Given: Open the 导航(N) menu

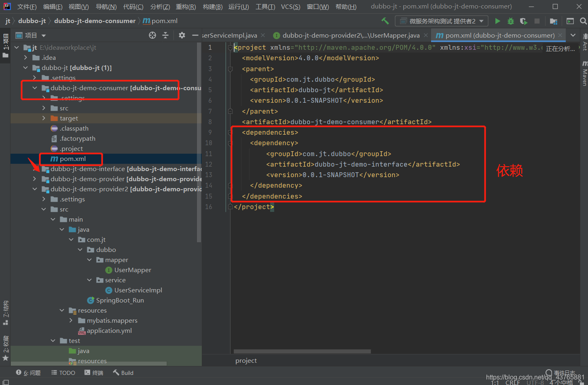Looking at the screenshot, I should [x=106, y=6].
